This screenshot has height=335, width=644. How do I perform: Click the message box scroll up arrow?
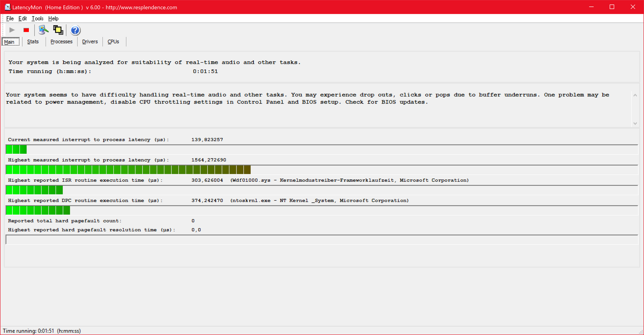(635, 95)
